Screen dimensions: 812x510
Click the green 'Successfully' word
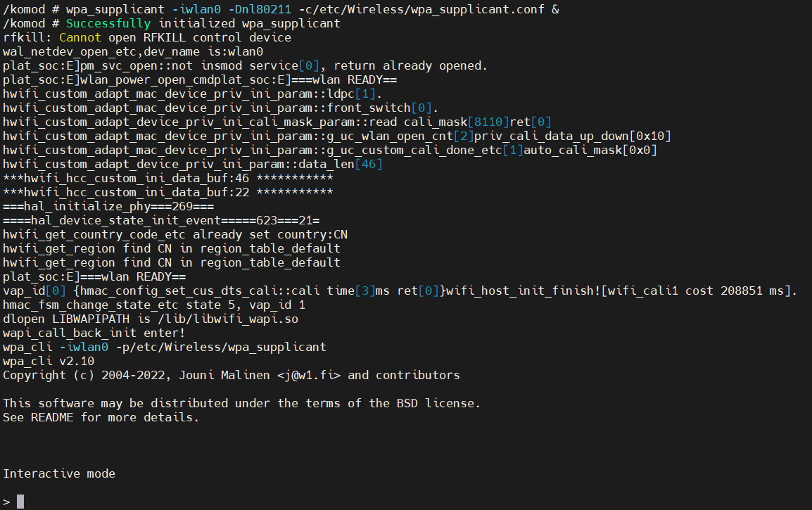pos(108,24)
